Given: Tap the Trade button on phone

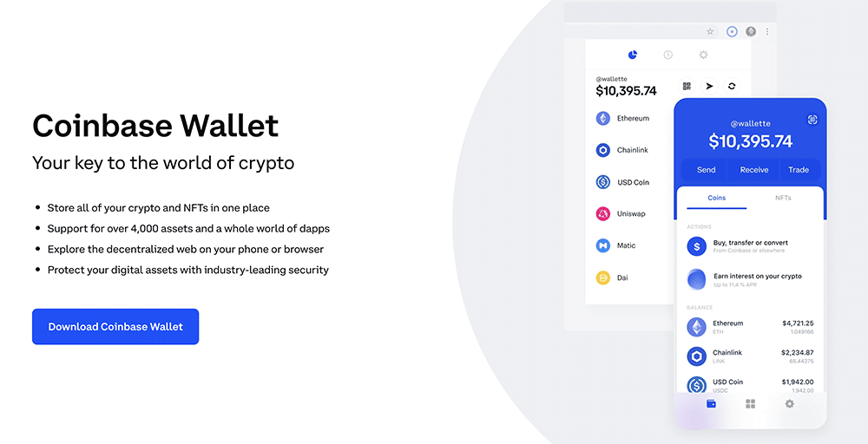Looking at the screenshot, I should click(799, 170).
